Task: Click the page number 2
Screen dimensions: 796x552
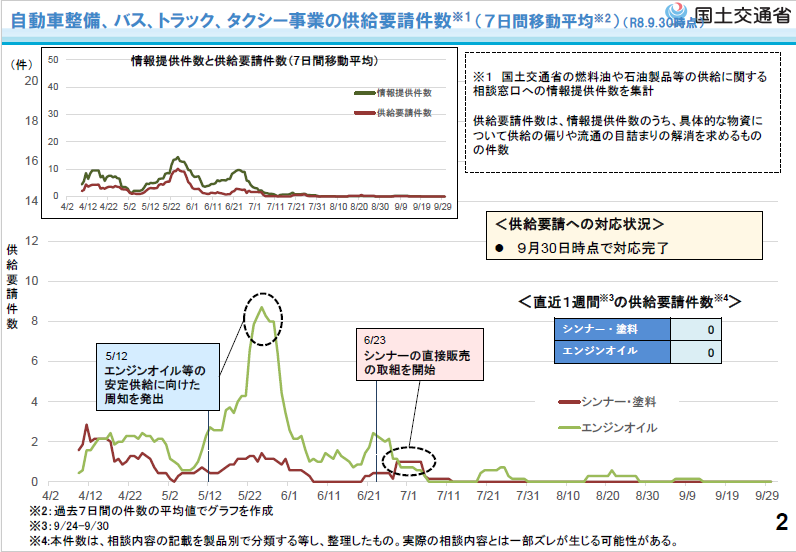Action: coord(782,522)
